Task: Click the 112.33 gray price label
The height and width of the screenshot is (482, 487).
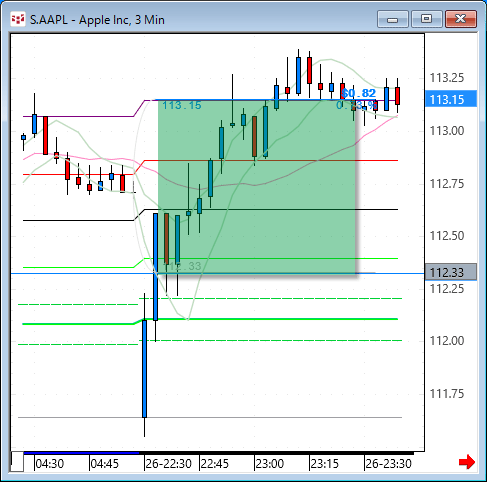Action: click(451, 272)
